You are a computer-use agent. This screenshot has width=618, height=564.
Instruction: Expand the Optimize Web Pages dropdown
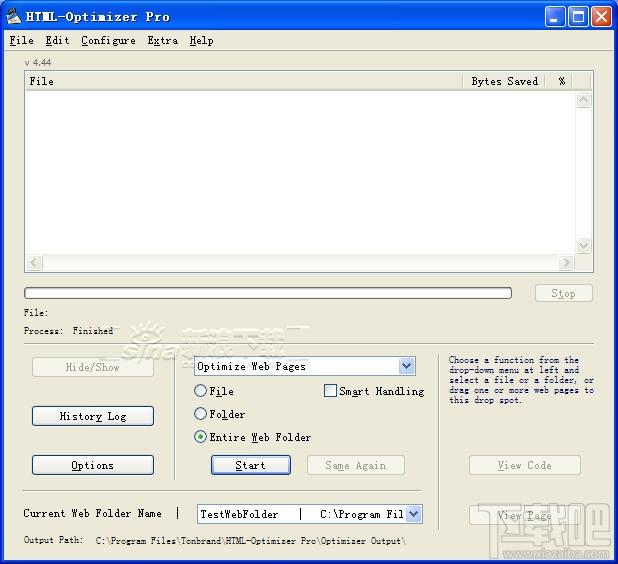point(406,366)
